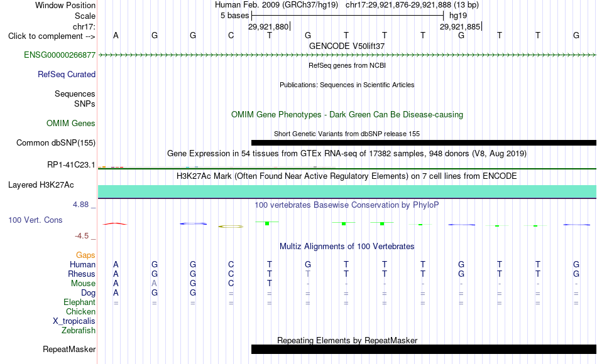
Task: Select the Rhesus species label
Action: click(82, 274)
